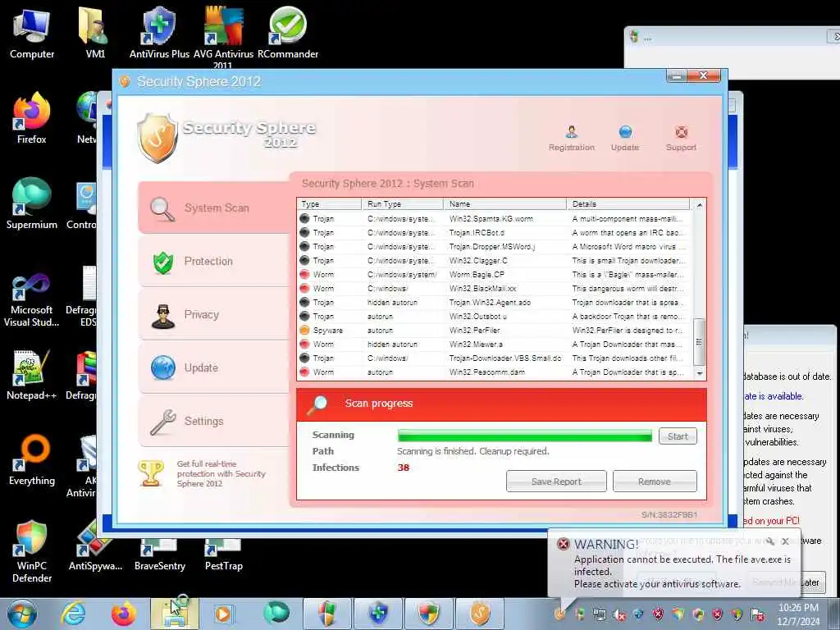Sort results by Type column header
The height and width of the screenshot is (630, 840).
coord(330,204)
